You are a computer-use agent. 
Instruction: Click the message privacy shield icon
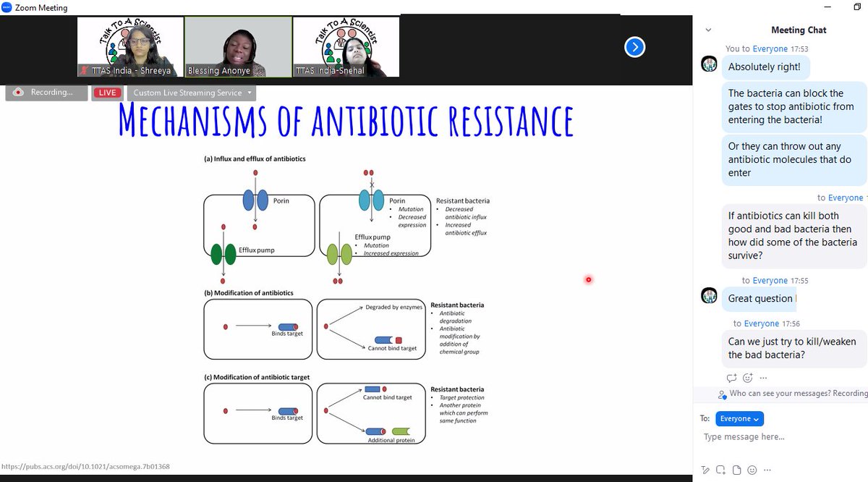pyautogui.click(x=722, y=394)
